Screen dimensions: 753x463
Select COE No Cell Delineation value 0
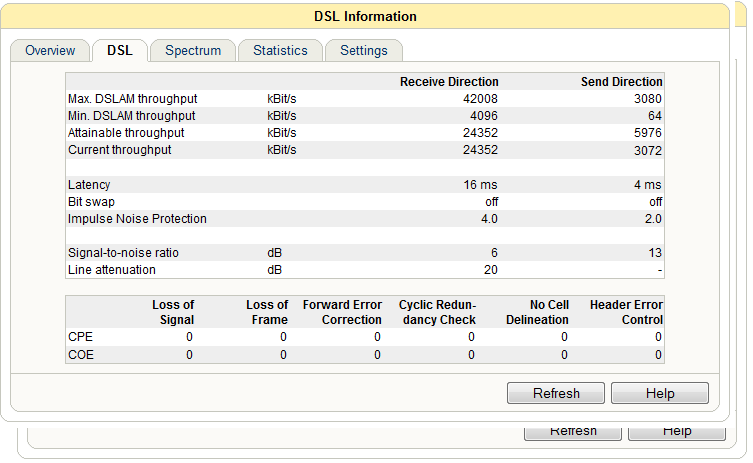[564, 355]
